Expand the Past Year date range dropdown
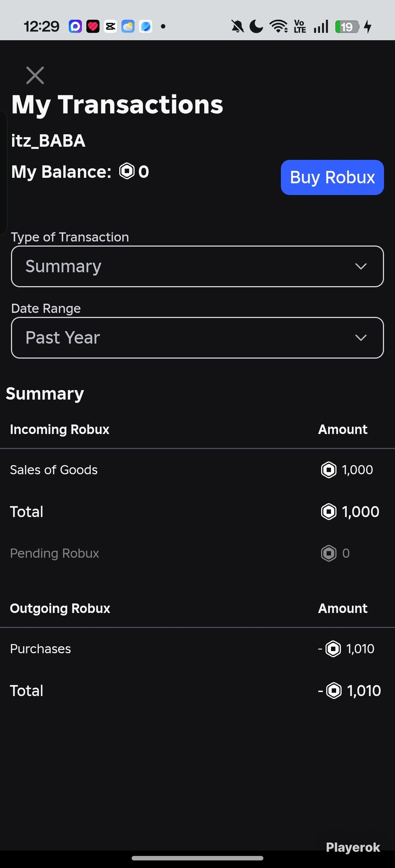The height and width of the screenshot is (868, 395). click(x=197, y=338)
